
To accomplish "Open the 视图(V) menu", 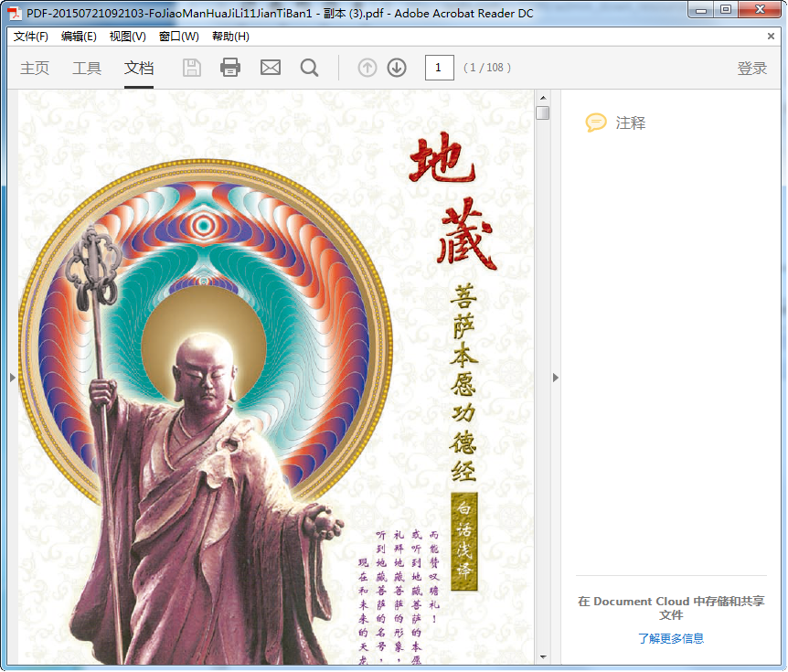I will (128, 37).
